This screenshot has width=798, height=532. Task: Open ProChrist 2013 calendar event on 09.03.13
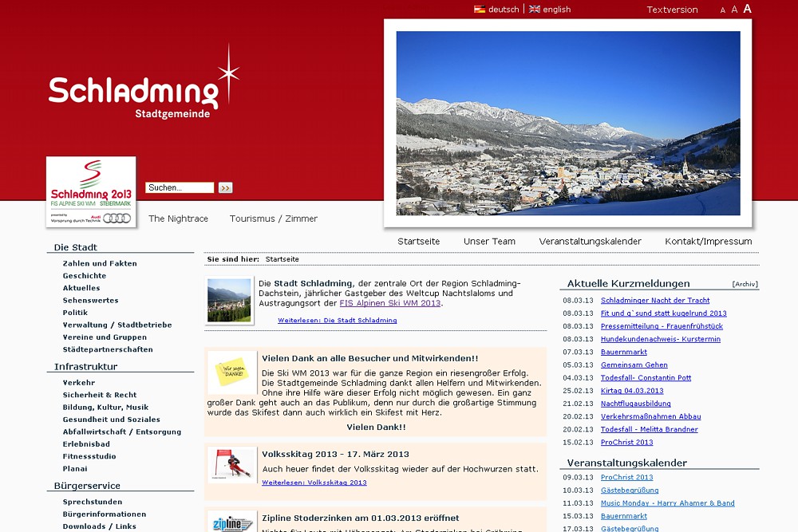[627, 478]
